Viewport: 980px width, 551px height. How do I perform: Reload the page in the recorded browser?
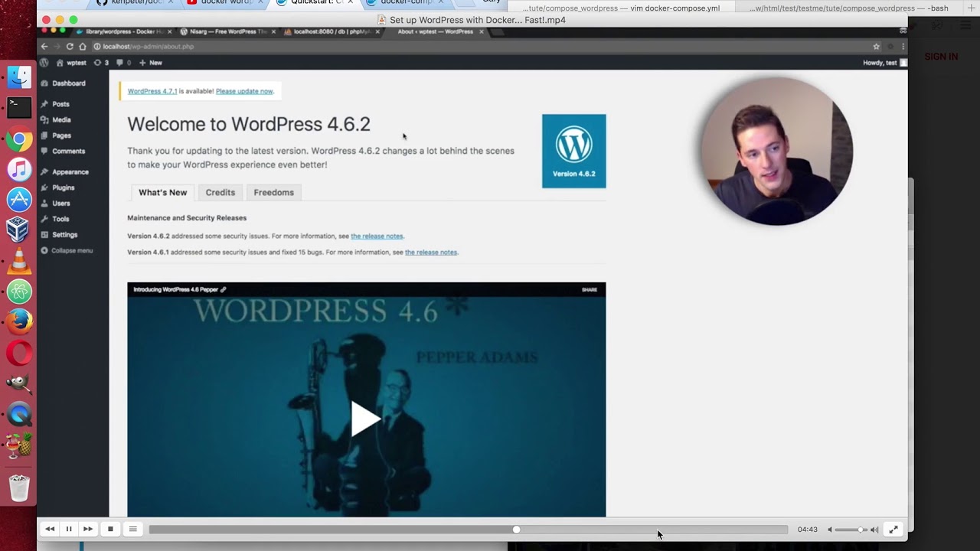click(70, 47)
